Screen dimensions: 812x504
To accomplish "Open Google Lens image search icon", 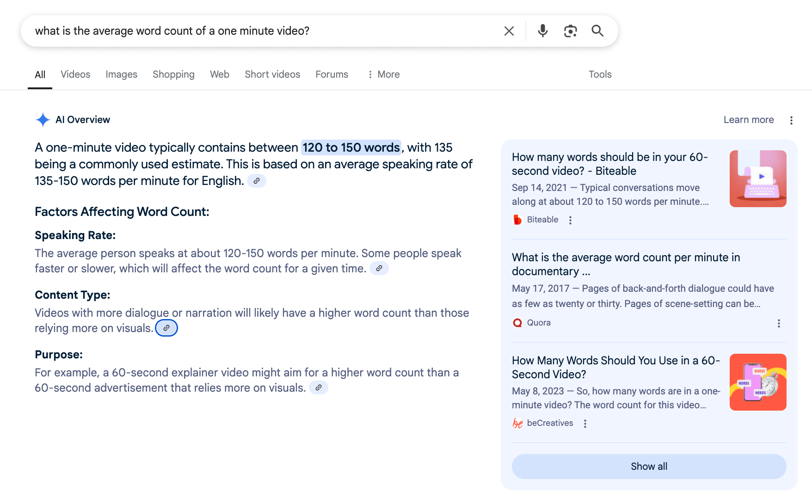I will pyautogui.click(x=570, y=31).
